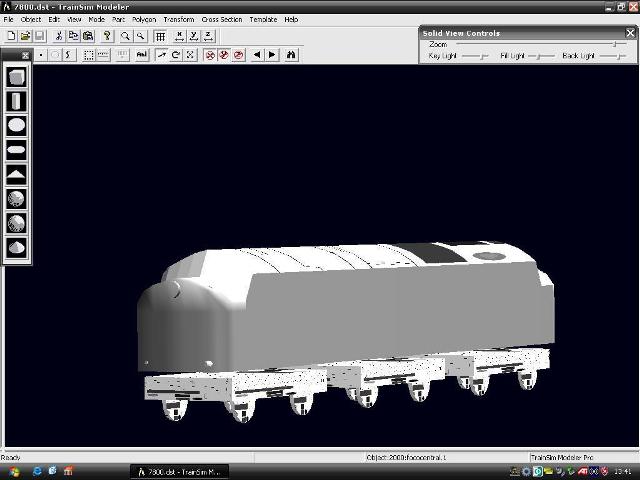Screen dimensions: 640x480
Task: Open the Template menu
Action: click(x=263, y=19)
